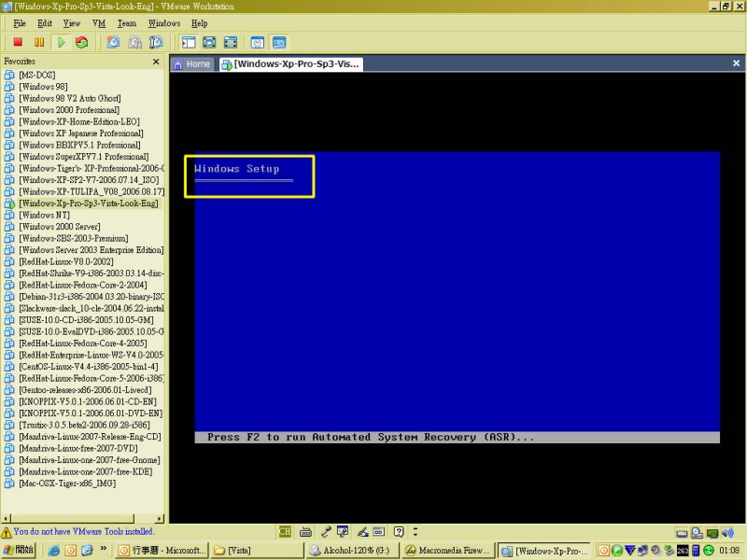This screenshot has height=560, width=747.
Task: Take a snapshot of the virtual machine
Action: point(113,42)
